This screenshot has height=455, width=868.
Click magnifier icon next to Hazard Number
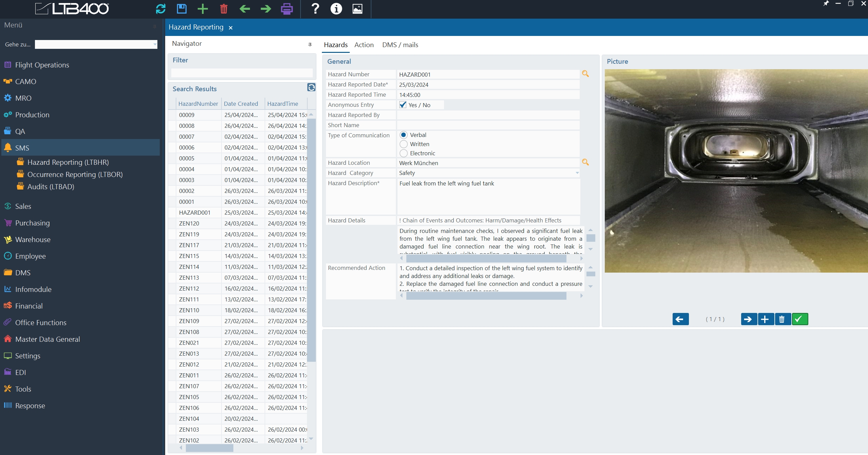pos(585,74)
